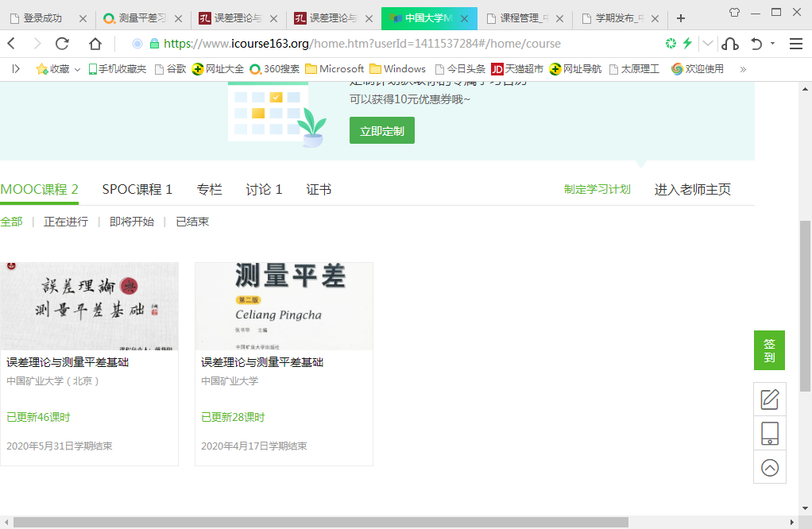
Task: Click the new tab plus icon
Action: click(681, 18)
